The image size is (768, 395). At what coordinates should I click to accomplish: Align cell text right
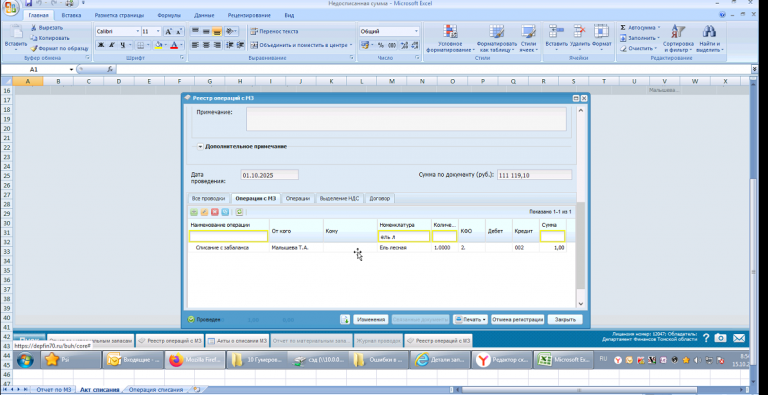pyautogui.click(x=216, y=45)
